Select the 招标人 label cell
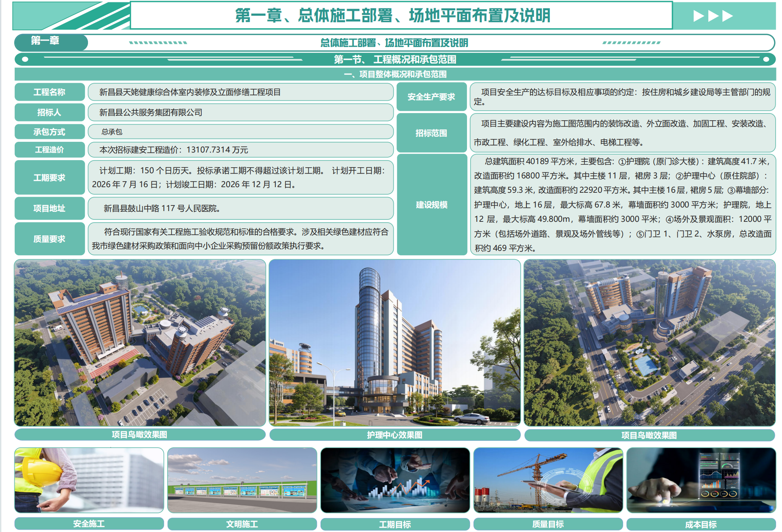The image size is (782, 532). click(x=49, y=112)
